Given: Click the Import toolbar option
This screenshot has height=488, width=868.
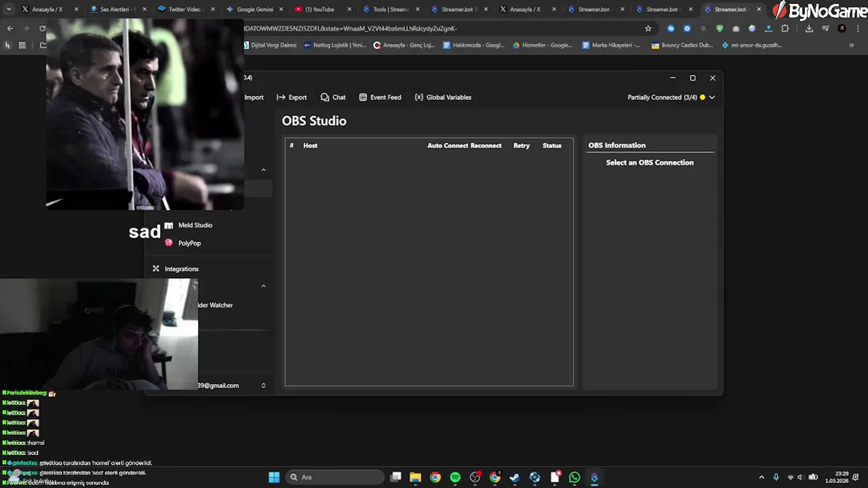Looking at the screenshot, I should (x=254, y=97).
